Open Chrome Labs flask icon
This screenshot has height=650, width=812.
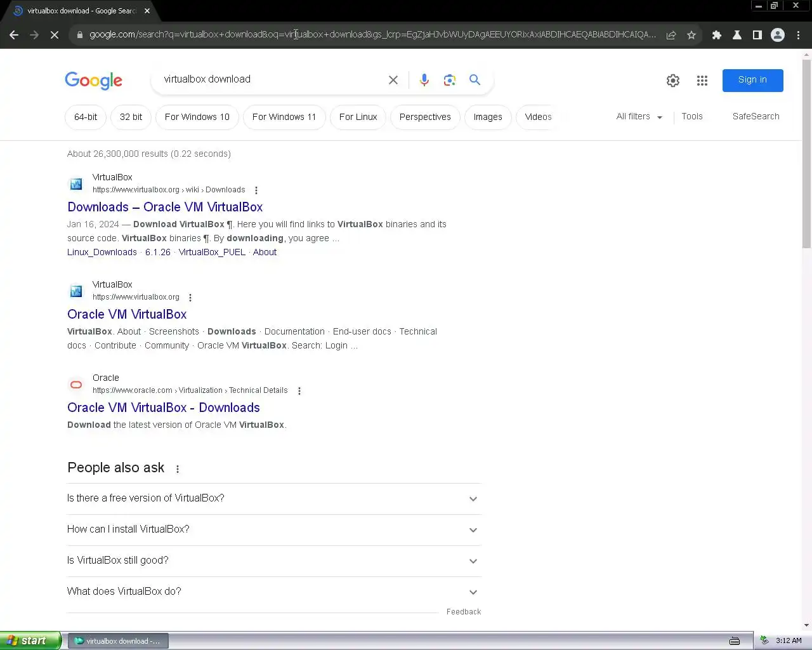click(x=737, y=35)
